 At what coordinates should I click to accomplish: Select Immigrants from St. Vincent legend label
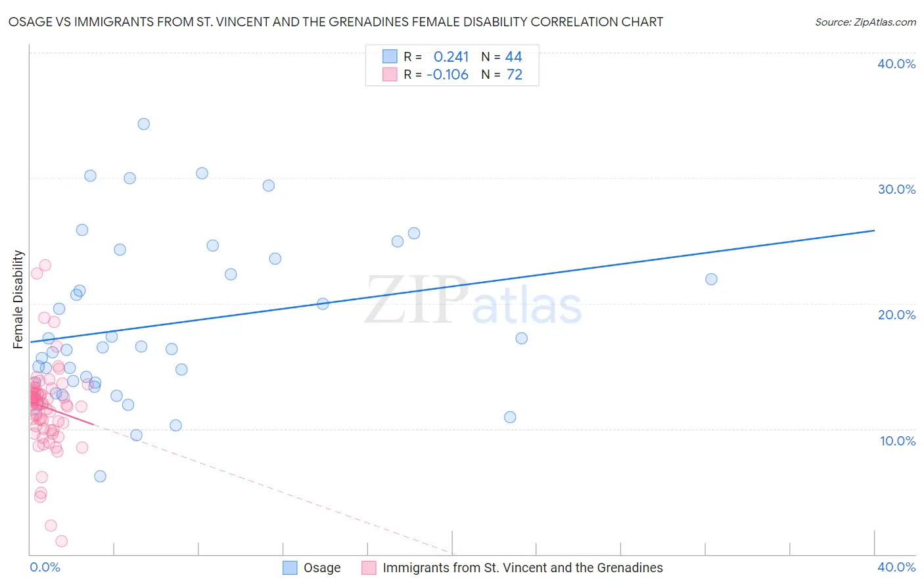tap(522, 568)
